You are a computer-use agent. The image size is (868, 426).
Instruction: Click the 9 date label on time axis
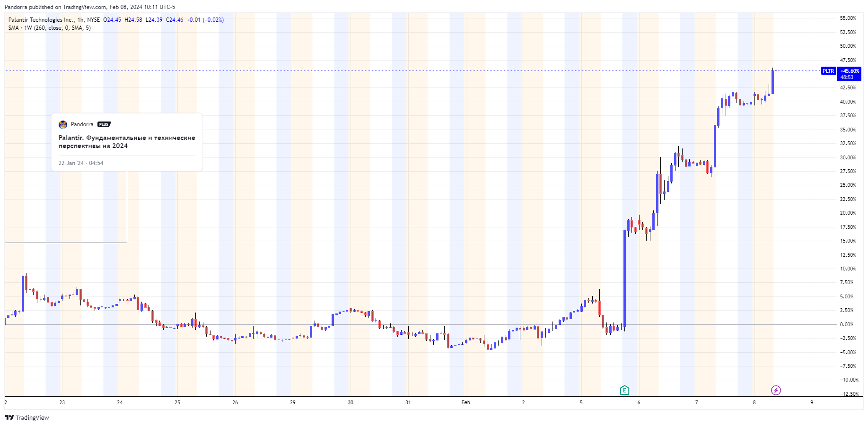coord(812,402)
